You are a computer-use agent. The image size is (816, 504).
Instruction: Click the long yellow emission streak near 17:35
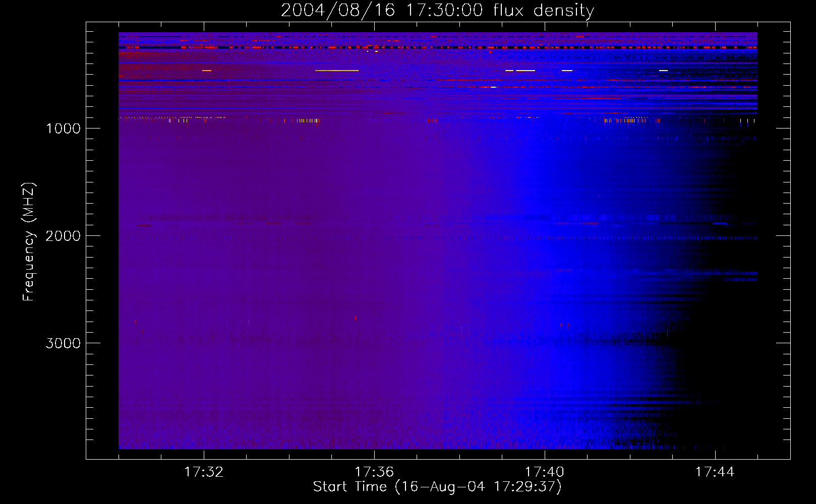tap(337, 71)
